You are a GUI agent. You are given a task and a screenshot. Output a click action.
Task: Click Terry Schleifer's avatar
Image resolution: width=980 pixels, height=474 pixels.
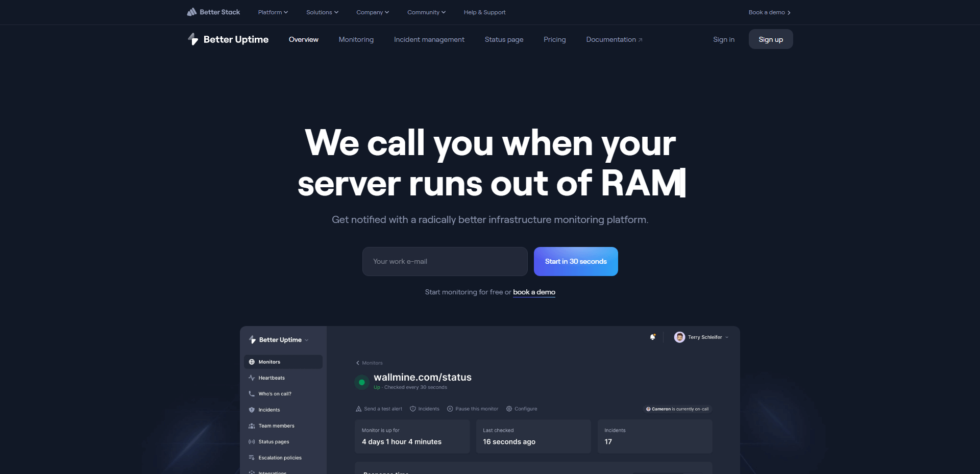coord(679,337)
